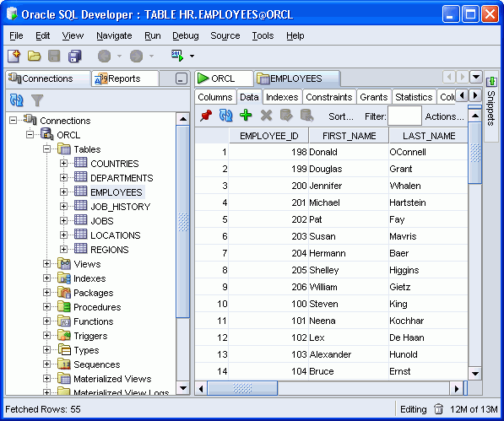Screen dimensions: 504x421
Task: Click the Back navigation arrow icon
Action: [x=104, y=57]
